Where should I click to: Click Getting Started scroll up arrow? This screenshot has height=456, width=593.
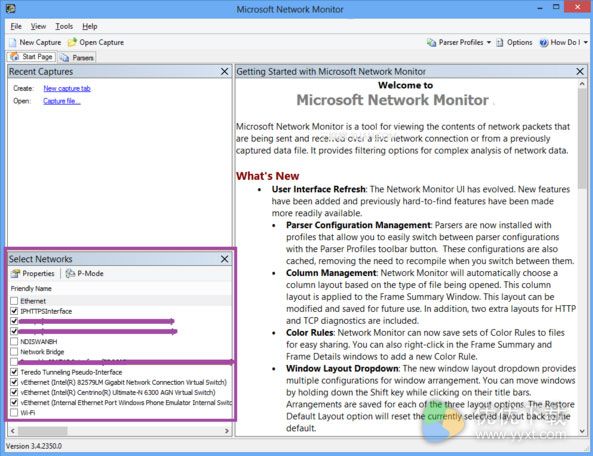click(x=582, y=84)
